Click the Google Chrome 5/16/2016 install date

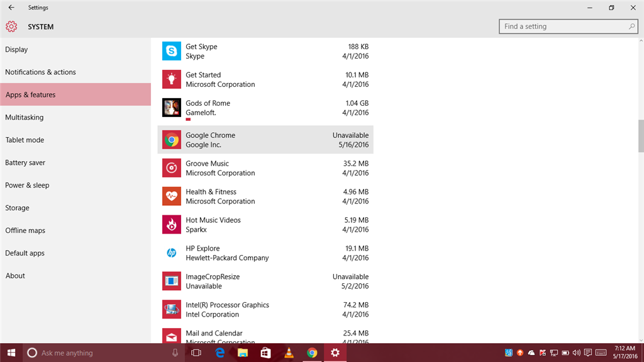353,145
